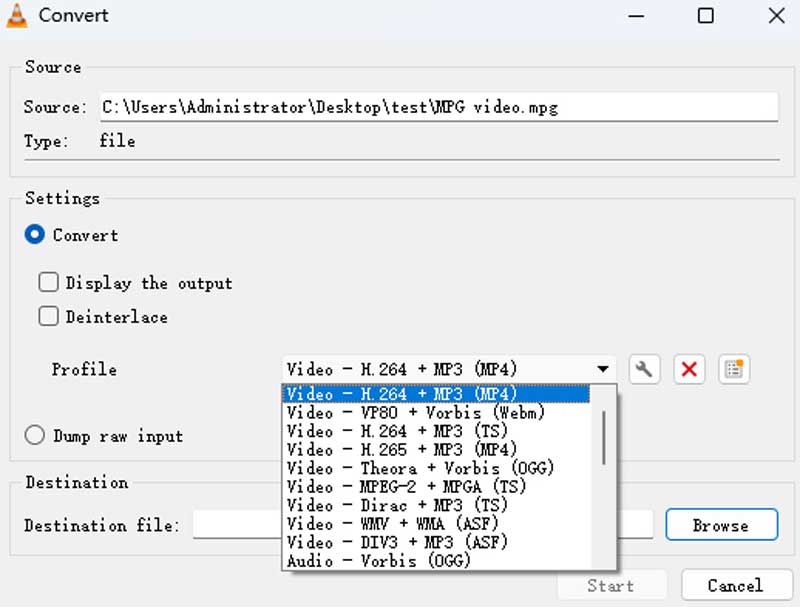Create a new profile using the rightmost icon
Viewport: 800px width, 607px height.
(x=733, y=369)
